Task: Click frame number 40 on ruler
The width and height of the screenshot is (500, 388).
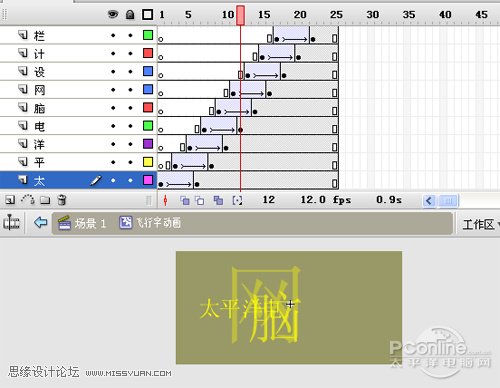Action: pos(445,15)
